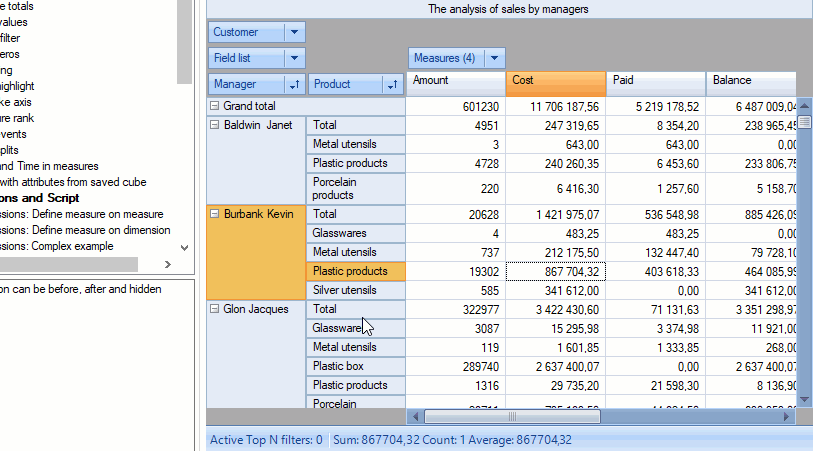Click the Manager field sort icon
Image resolution: width=813 pixels, height=451 pixels.
(294, 85)
